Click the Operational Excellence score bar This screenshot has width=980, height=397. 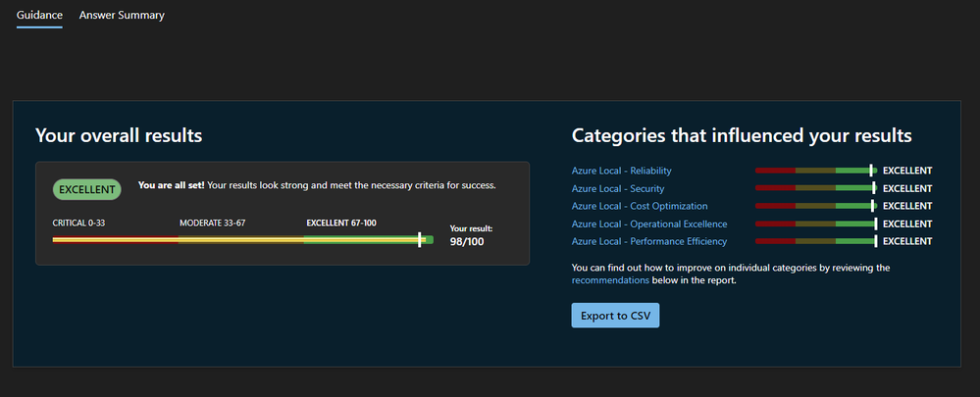tap(815, 223)
